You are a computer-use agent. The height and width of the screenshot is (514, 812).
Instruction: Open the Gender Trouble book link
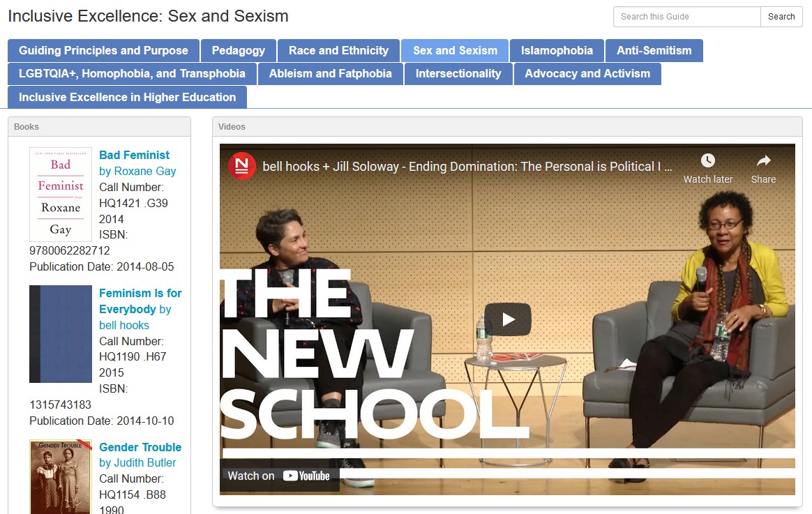tap(140, 447)
